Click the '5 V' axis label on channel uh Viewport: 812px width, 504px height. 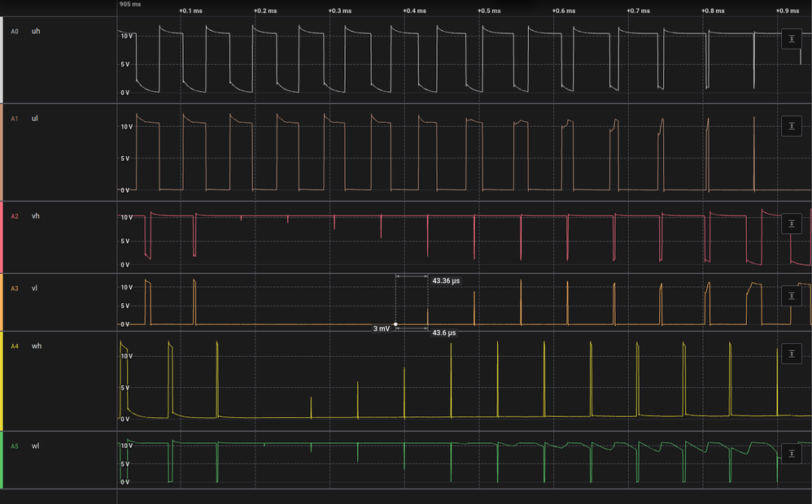point(124,65)
